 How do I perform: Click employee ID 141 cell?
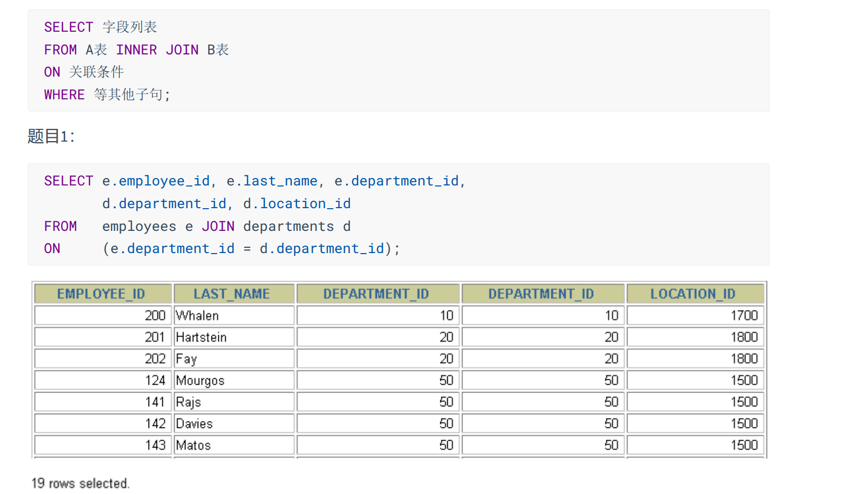103,402
